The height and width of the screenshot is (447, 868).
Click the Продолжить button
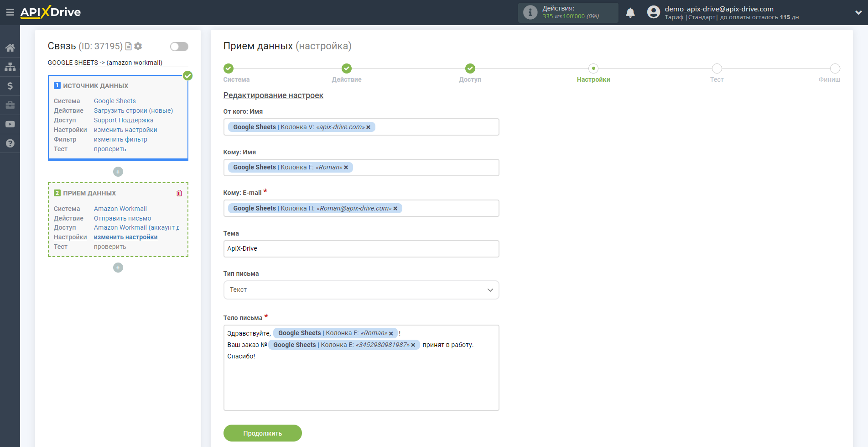[x=263, y=433]
